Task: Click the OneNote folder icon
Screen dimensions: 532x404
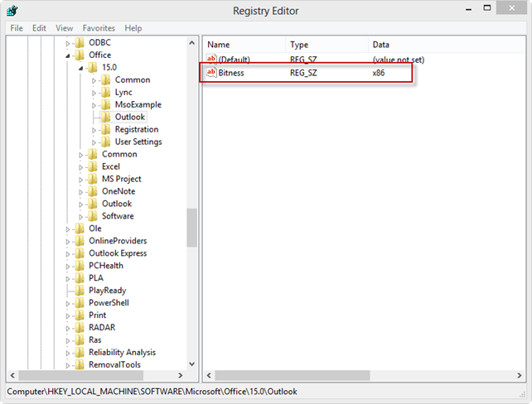Action: [93, 191]
